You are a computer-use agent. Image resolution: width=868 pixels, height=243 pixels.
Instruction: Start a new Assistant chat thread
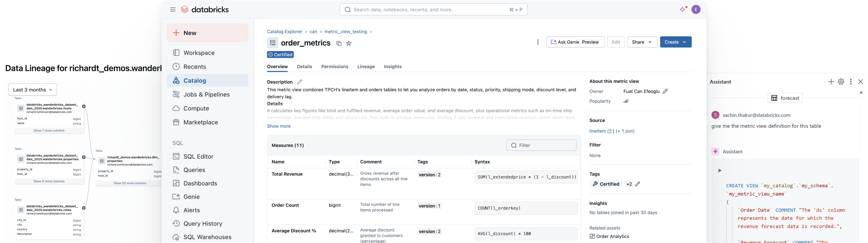coord(831,82)
